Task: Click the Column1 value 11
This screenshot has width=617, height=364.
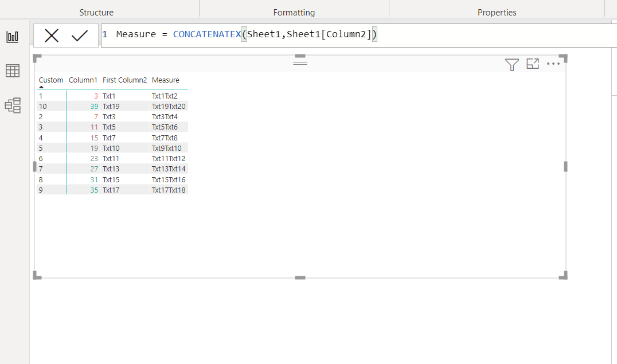Action: [x=94, y=127]
